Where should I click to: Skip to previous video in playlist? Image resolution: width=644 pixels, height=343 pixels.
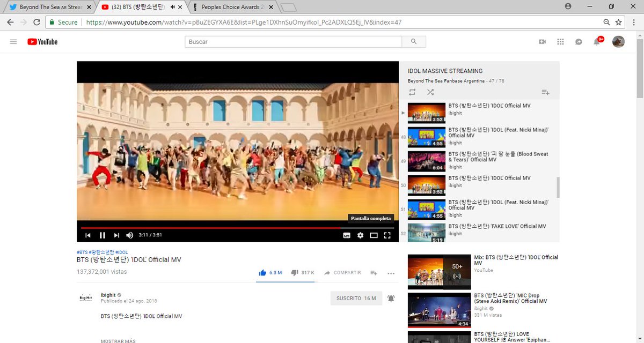pyautogui.click(x=87, y=235)
